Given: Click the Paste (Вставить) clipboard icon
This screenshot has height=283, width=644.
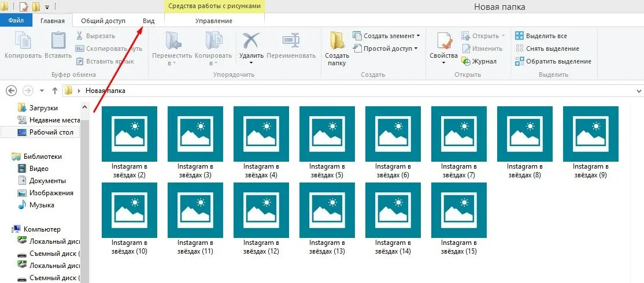Looking at the screenshot, I should click(x=58, y=40).
